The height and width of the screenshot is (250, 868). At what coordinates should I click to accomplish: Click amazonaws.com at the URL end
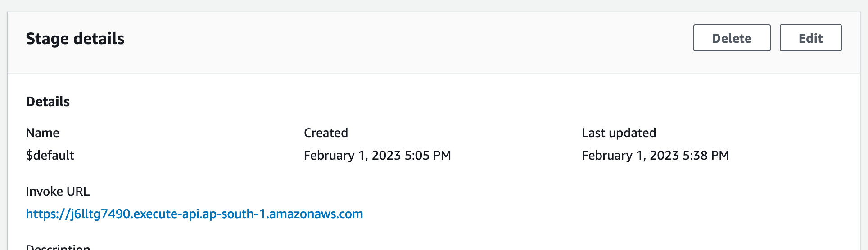(x=316, y=214)
